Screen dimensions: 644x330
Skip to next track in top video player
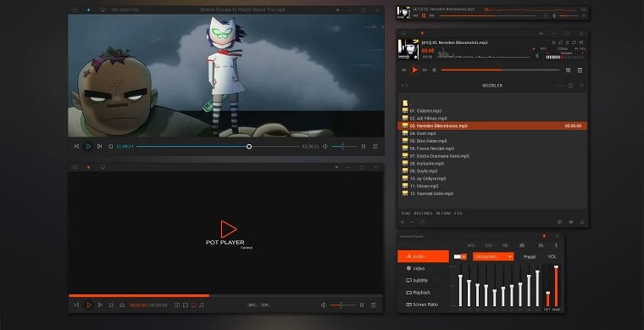click(99, 146)
